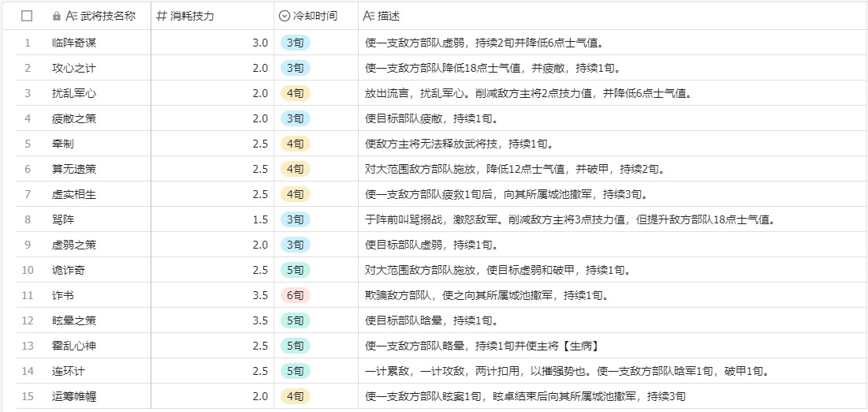
Task: Click the single-select icon beside 冷却时间
Action: click(285, 16)
